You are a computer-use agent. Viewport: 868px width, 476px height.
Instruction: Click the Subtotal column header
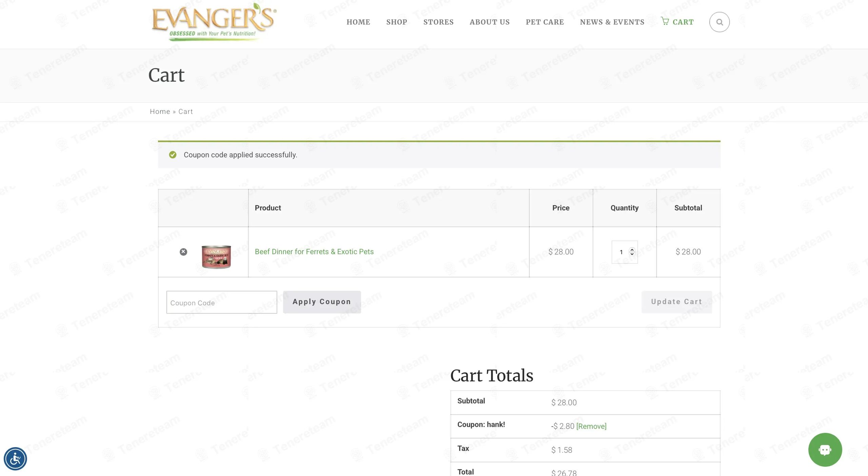tap(688, 208)
